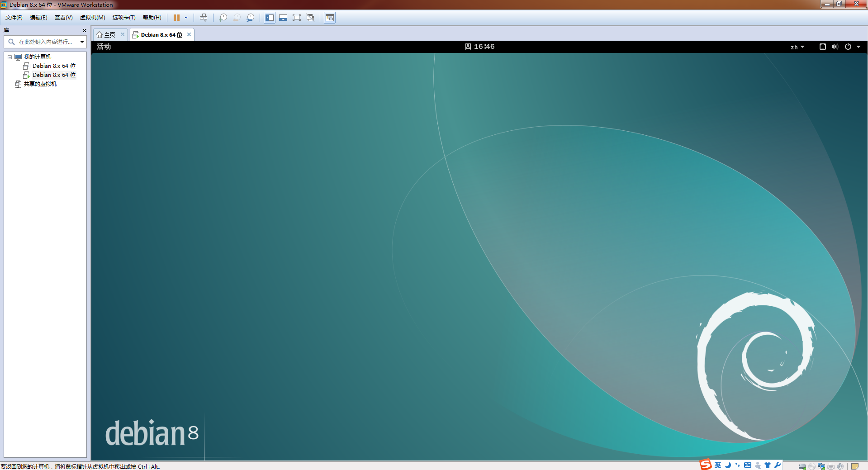
Task: Click inside the library search field
Action: pyautogui.click(x=43, y=42)
